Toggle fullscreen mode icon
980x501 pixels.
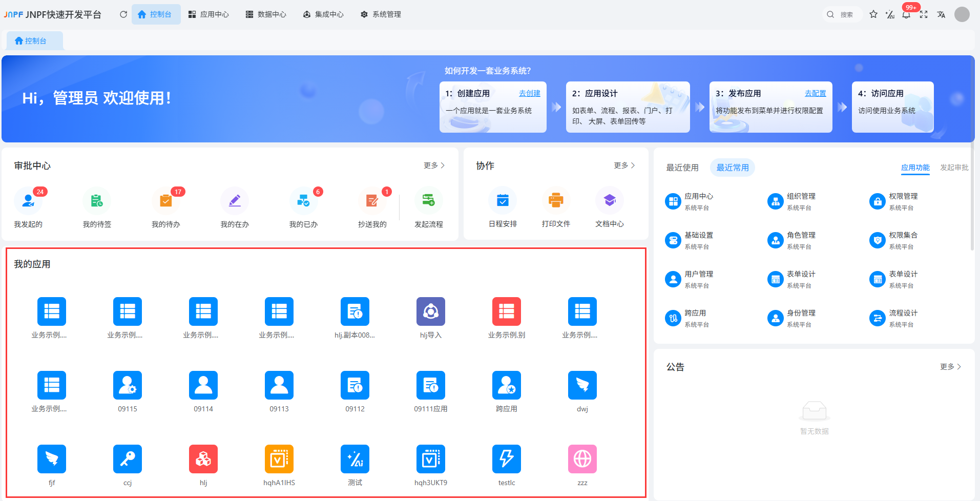pyautogui.click(x=924, y=14)
